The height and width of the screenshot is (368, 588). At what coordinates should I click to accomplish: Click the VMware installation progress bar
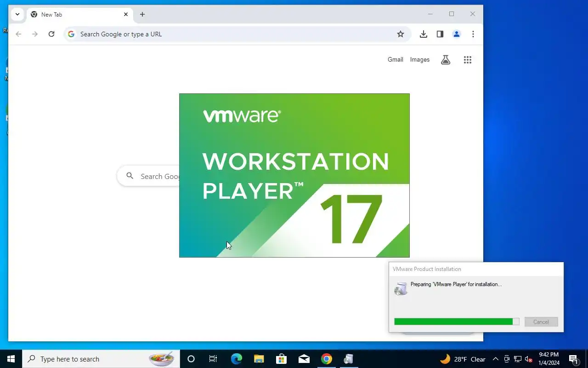[457, 322]
